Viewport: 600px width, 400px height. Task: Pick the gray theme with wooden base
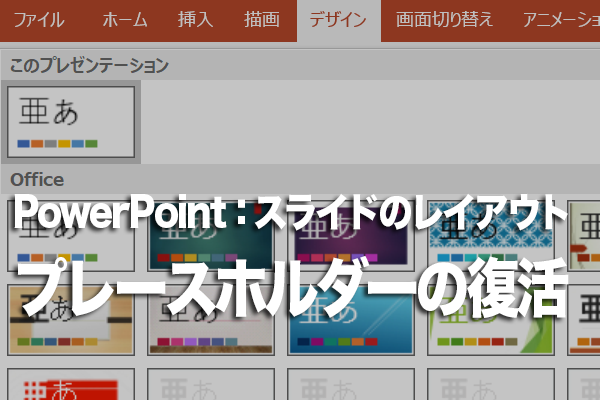(x=211, y=320)
